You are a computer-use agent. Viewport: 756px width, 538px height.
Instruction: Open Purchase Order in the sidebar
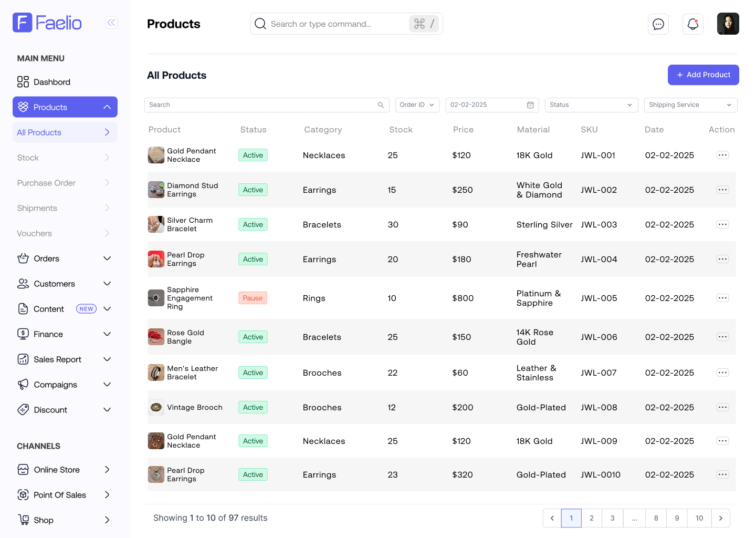[46, 183]
